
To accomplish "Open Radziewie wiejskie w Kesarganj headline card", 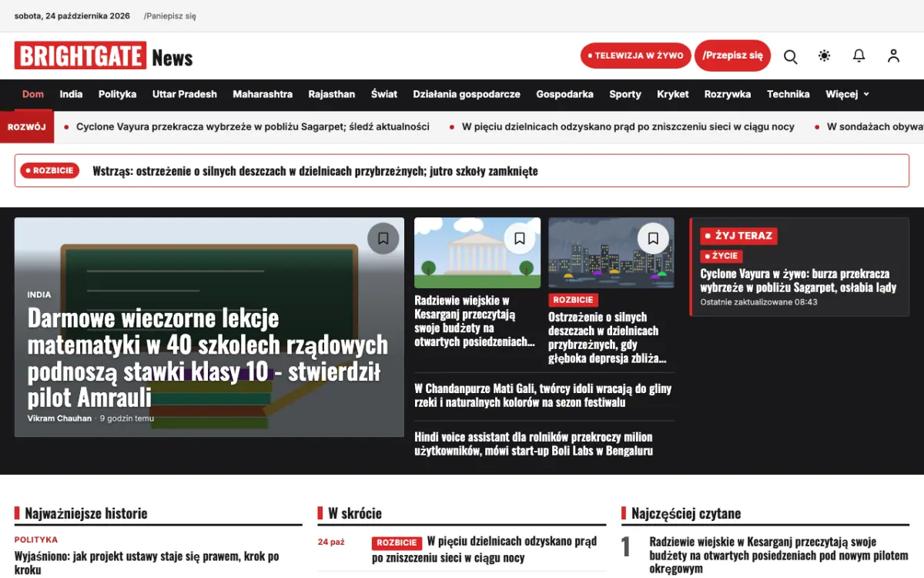I will 475,321.
